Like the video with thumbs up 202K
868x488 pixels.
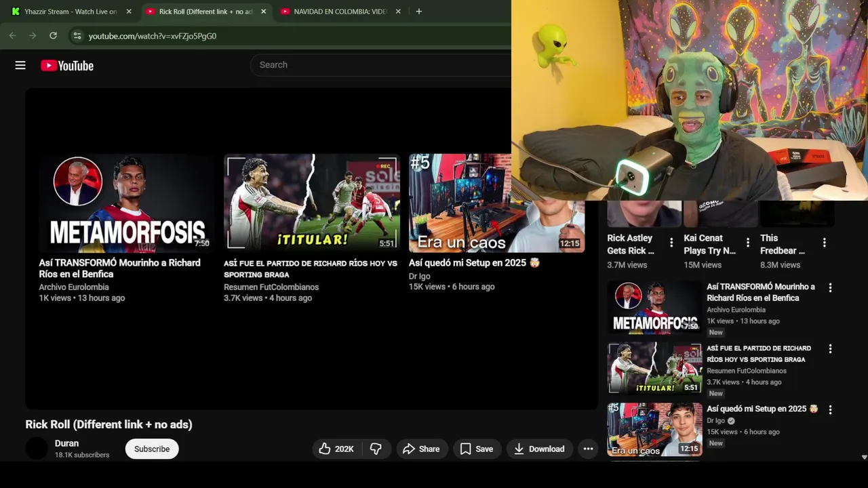pyautogui.click(x=336, y=449)
